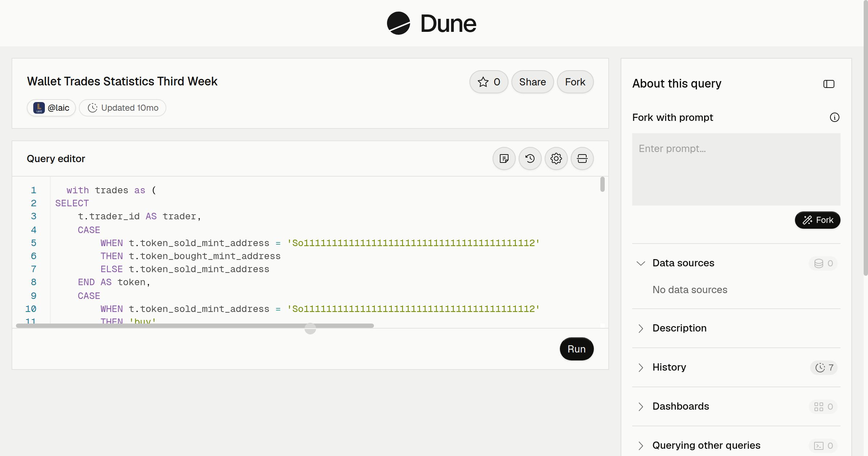The image size is (868, 456).
Task: Toggle the editor layout expand icon
Action: click(582, 159)
